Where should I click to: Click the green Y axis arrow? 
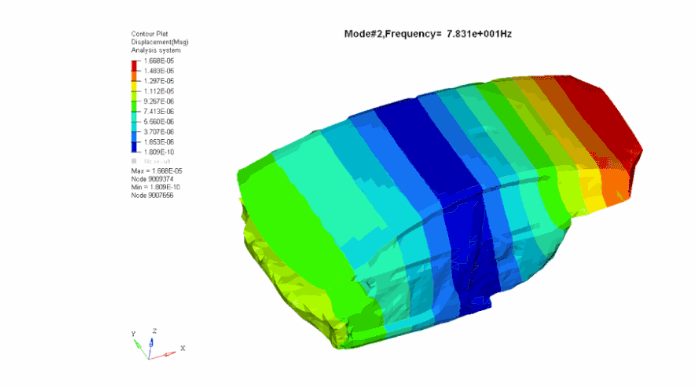(141, 348)
